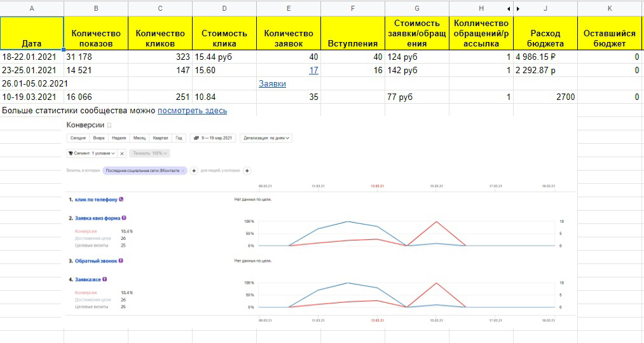Remove the segment with the X icon
The image size is (644, 343).
(x=122, y=153)
